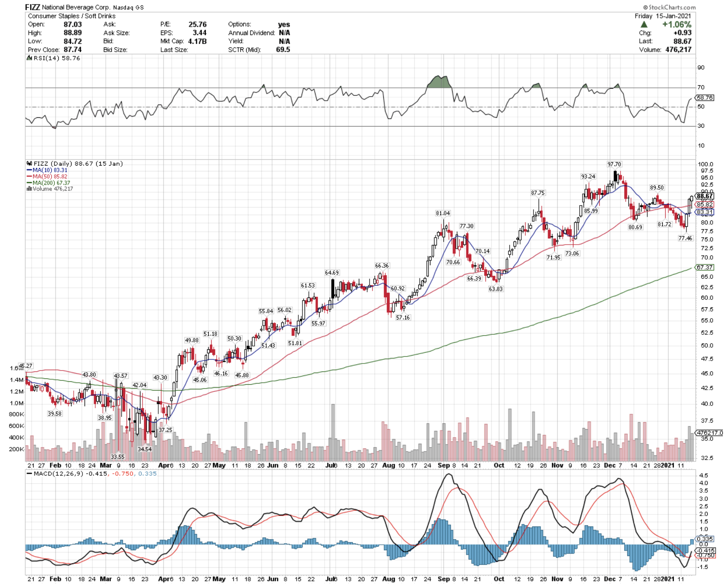Click the Friday 15-Jan-2021 date label
The height and width of the screenshot is (587, 728).
(x=663, y=16)
